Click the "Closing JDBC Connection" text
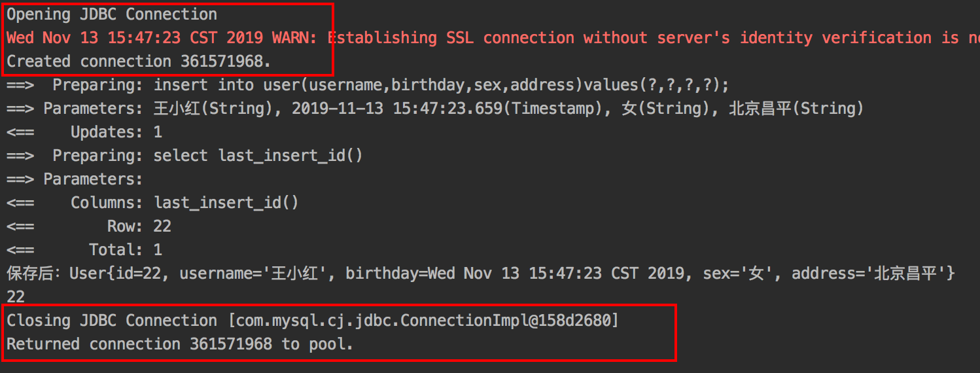 tap(112, 321)
